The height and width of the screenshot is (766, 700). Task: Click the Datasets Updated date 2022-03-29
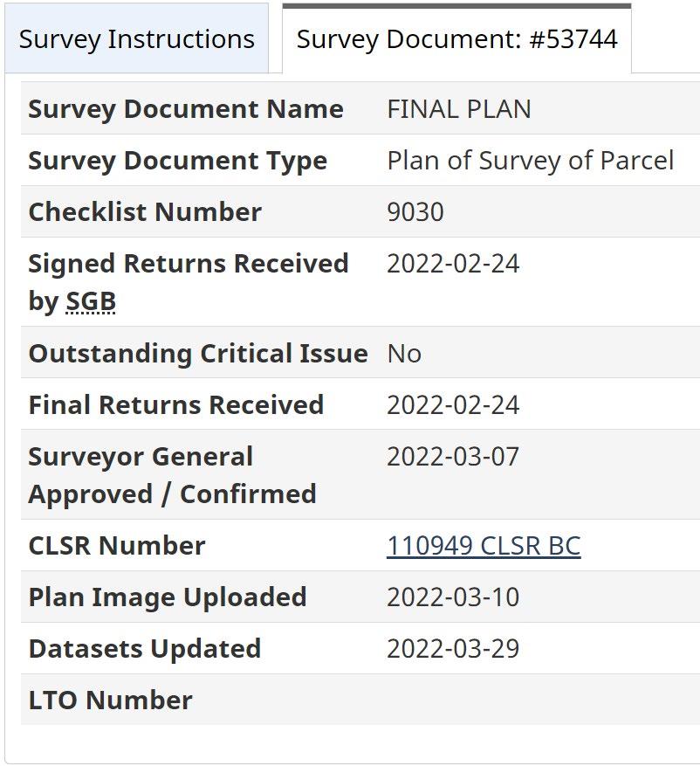tap(453, 649)
